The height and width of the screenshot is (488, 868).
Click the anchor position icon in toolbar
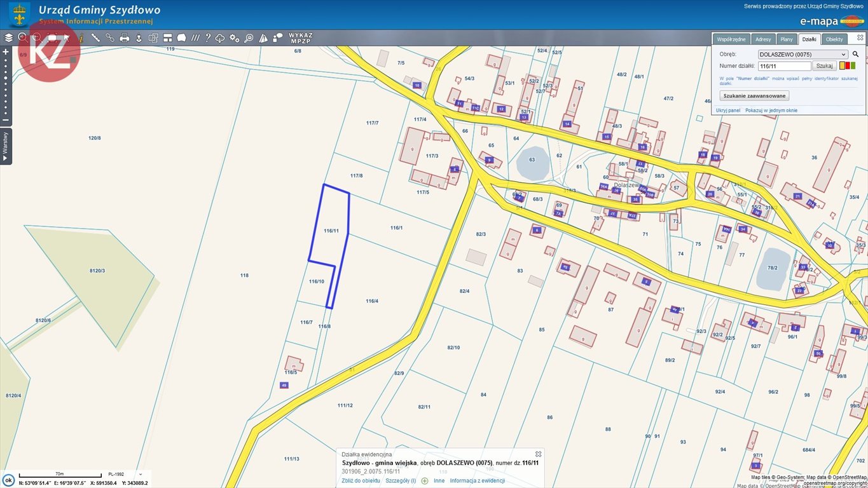pyautogui.click(x=139, y=38)
